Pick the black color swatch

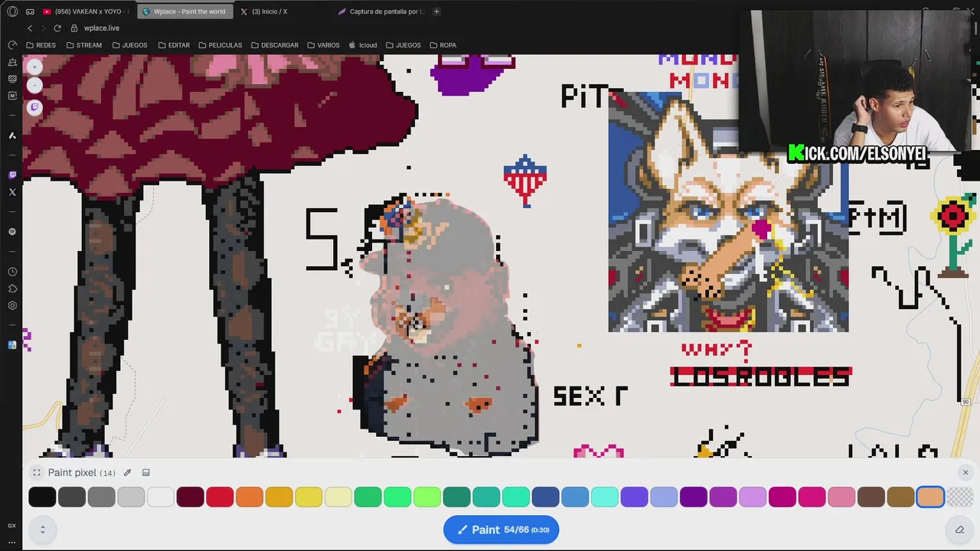[42, 497]
